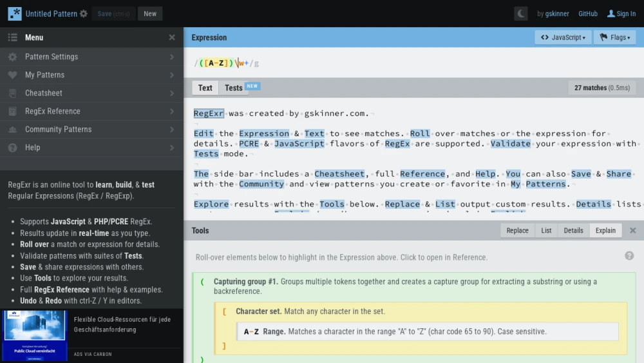Click the highlighted RegExr match in text
This screenshot has width=644, height=363.
point(209,113)
